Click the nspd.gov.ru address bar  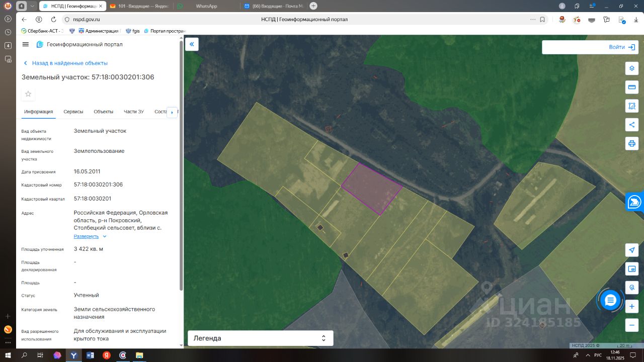point(87,20)
